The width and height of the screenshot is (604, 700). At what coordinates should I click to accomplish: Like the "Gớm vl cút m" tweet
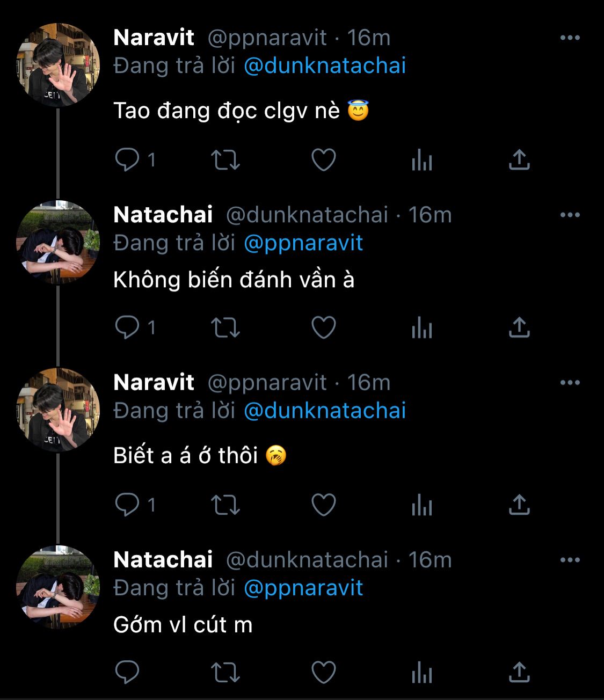(324, 672)
